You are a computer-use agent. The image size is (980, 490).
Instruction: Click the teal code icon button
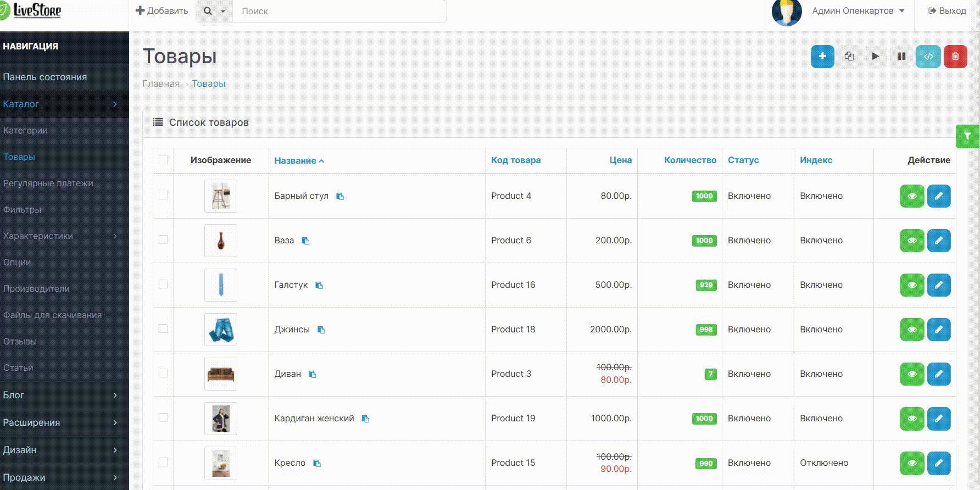928,57
